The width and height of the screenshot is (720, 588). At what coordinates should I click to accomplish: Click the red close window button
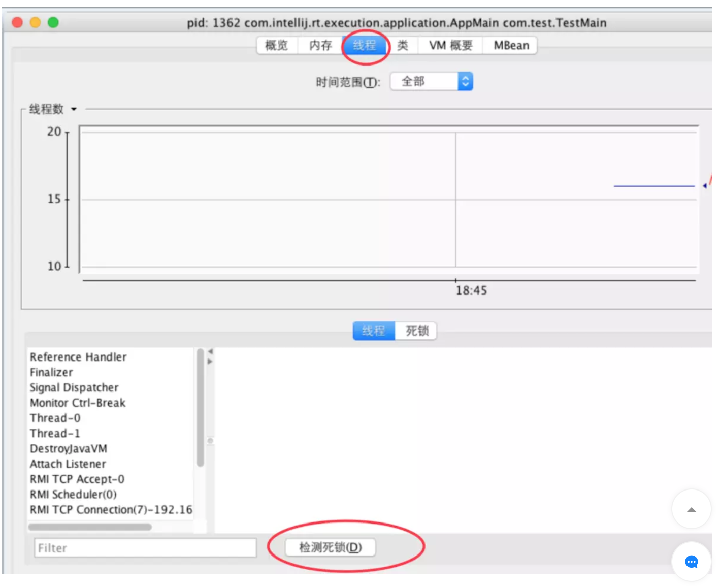(x=17, y=22)
